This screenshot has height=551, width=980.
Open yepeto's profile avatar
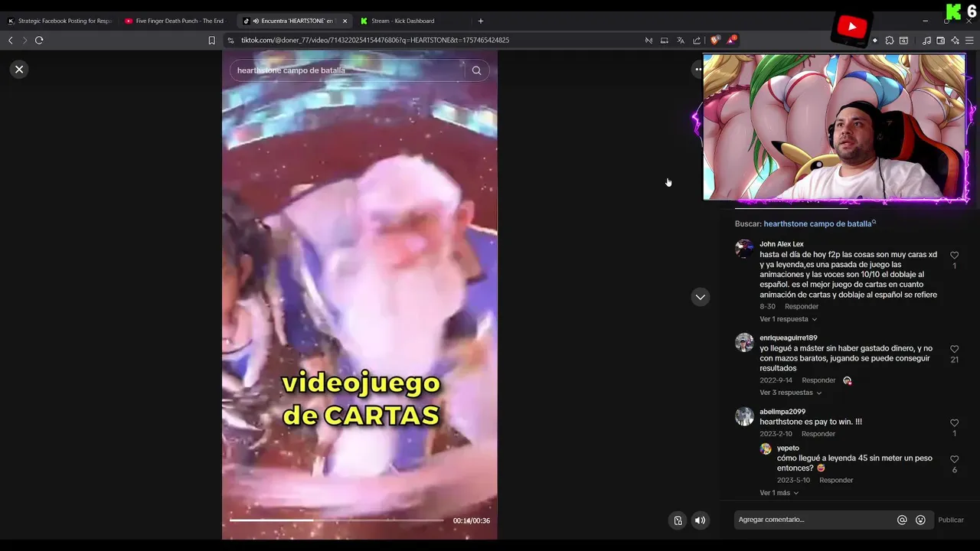[x=766, y=449]
